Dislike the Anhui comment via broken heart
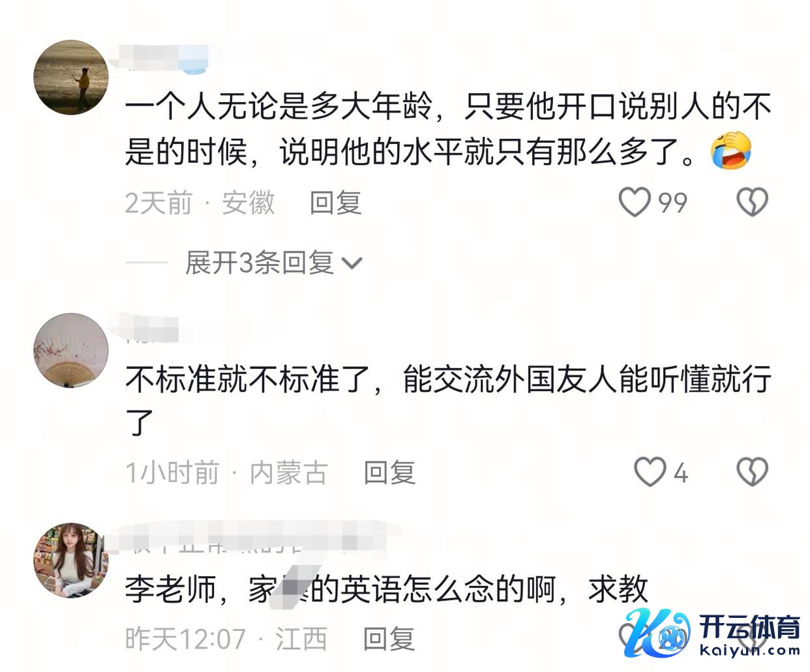 752,202
